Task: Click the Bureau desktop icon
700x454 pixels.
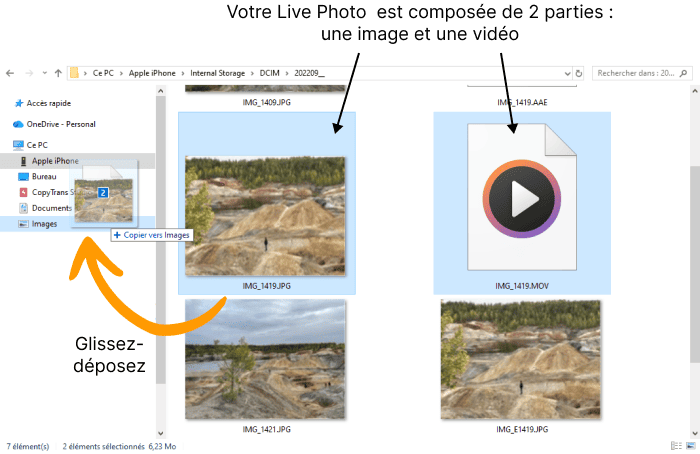Action: (23, 177)
